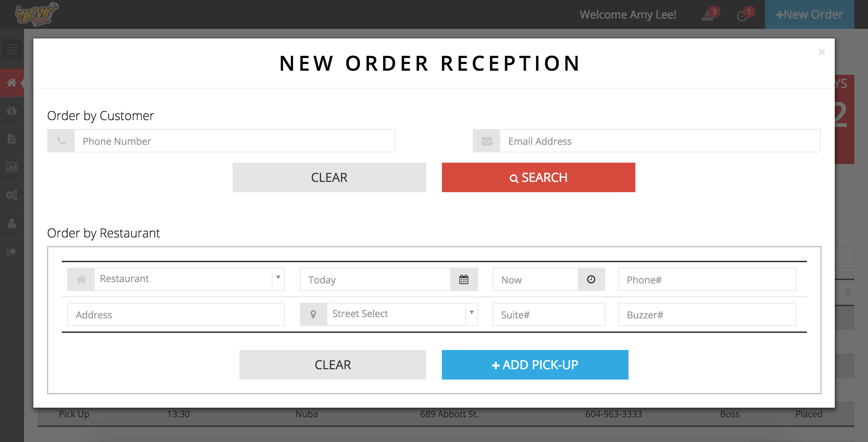Click the phone icon in customer search
The height and width of the screenshot is (442, 868).
61,140
